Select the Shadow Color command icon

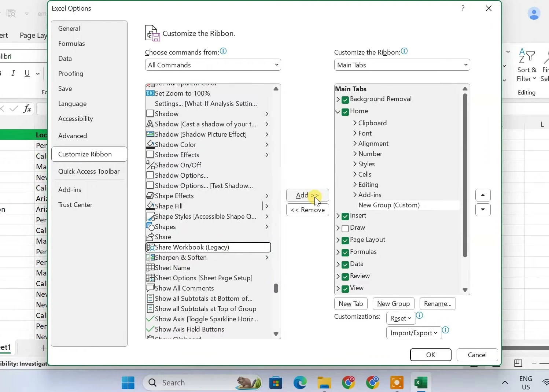click(150, 145)
